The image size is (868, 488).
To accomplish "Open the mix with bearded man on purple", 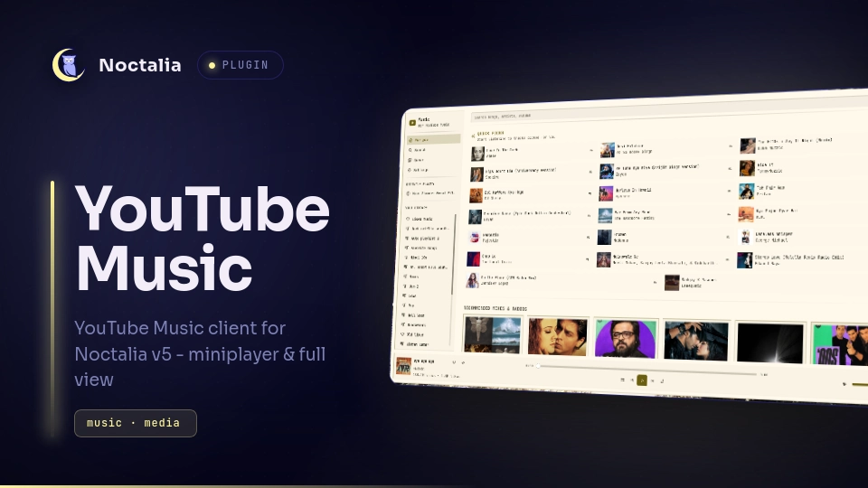I will pos(625,337).
